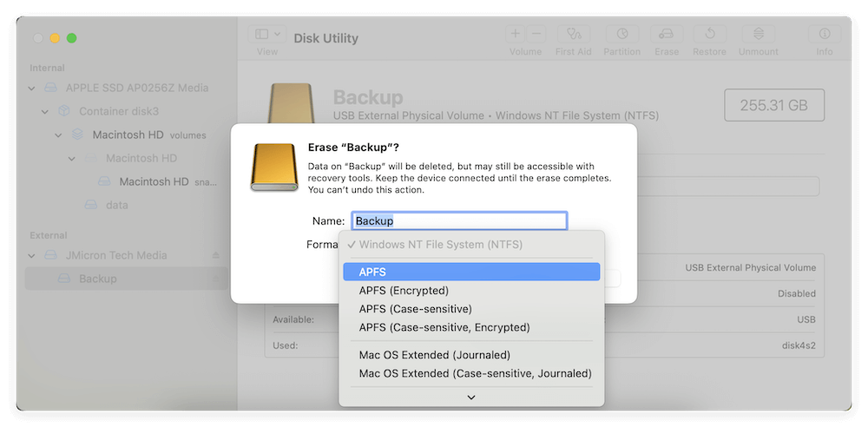Viewport: 868px width, 427px height.
Task: Eject JMicron Tech Media disk
Action: pyautogui.click(x=216, y=255)
